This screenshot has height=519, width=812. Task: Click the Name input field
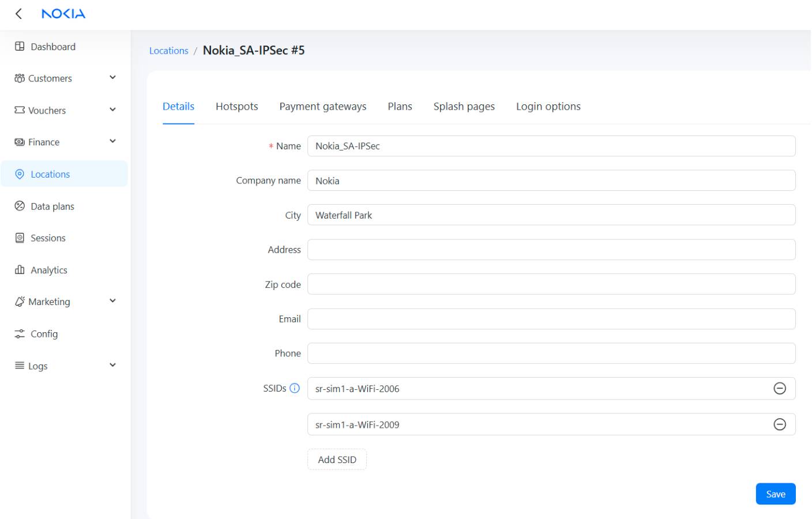tap(551, 146)
